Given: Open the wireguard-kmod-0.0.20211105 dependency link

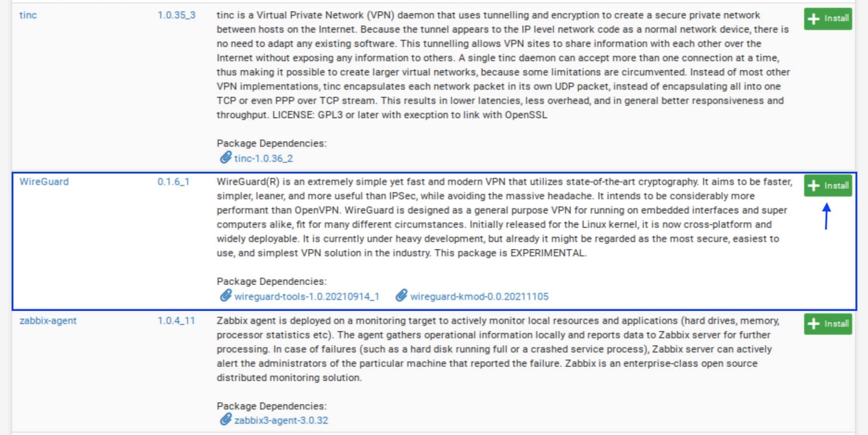Looking at the screenshot, I should (x=479, y=296).
